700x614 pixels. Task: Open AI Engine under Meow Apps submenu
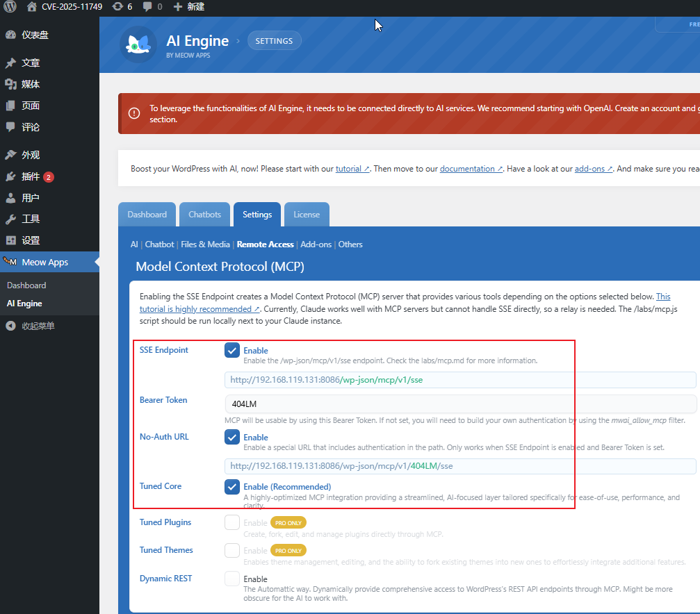click(24, 304)
